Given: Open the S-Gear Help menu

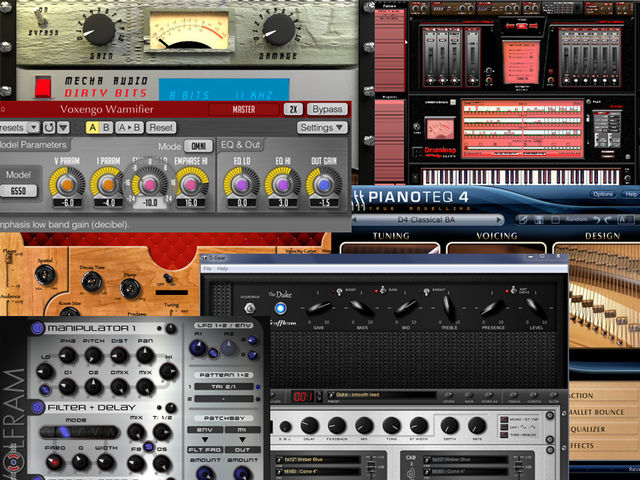Looking at the screenshot, I should click(x=222, y=269).
